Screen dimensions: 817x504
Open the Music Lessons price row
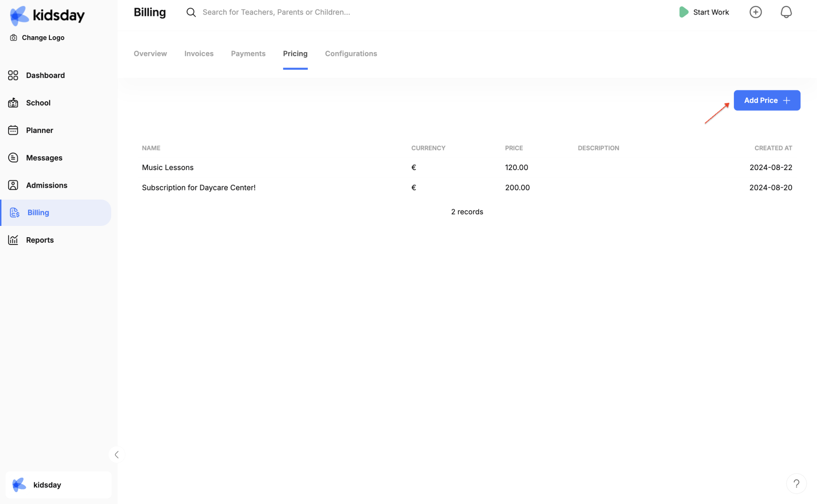click(167, 167)
